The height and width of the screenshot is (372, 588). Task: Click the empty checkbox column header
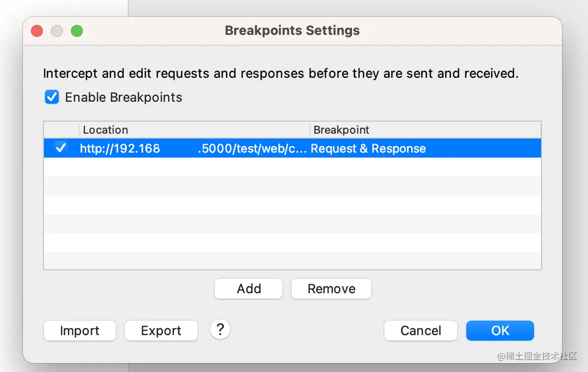point(61,130)
